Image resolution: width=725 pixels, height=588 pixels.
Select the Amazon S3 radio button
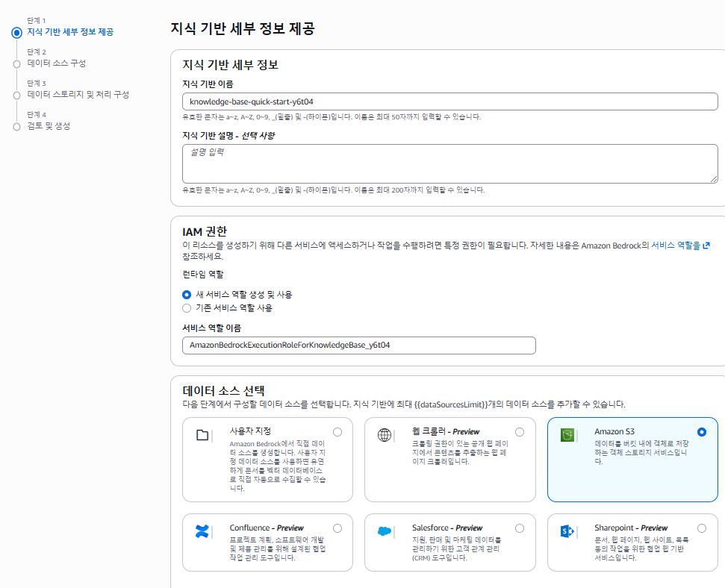702,432
